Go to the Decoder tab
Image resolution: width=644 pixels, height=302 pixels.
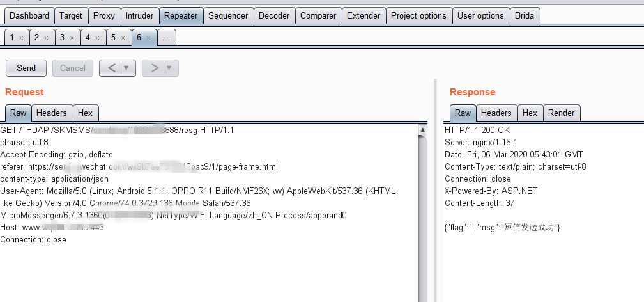click(274, 15)
